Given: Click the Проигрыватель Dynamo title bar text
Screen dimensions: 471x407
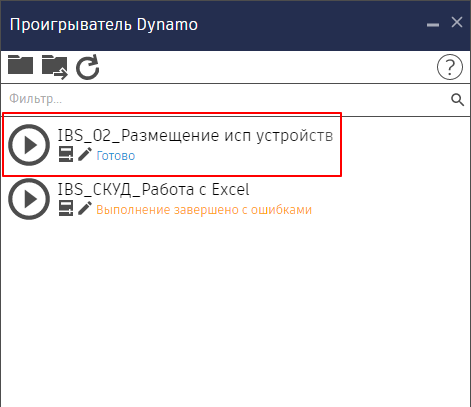Looking at the screenshot, I should (104, 25).
